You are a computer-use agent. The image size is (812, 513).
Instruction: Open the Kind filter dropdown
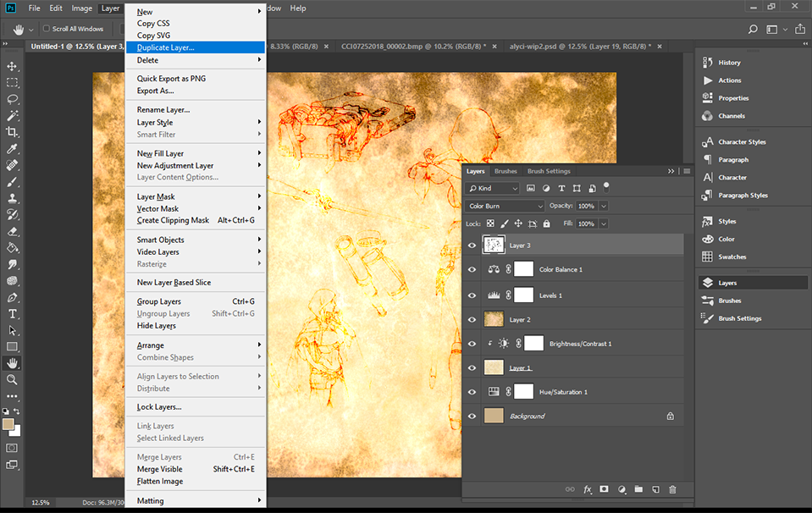tap(493, 188)
